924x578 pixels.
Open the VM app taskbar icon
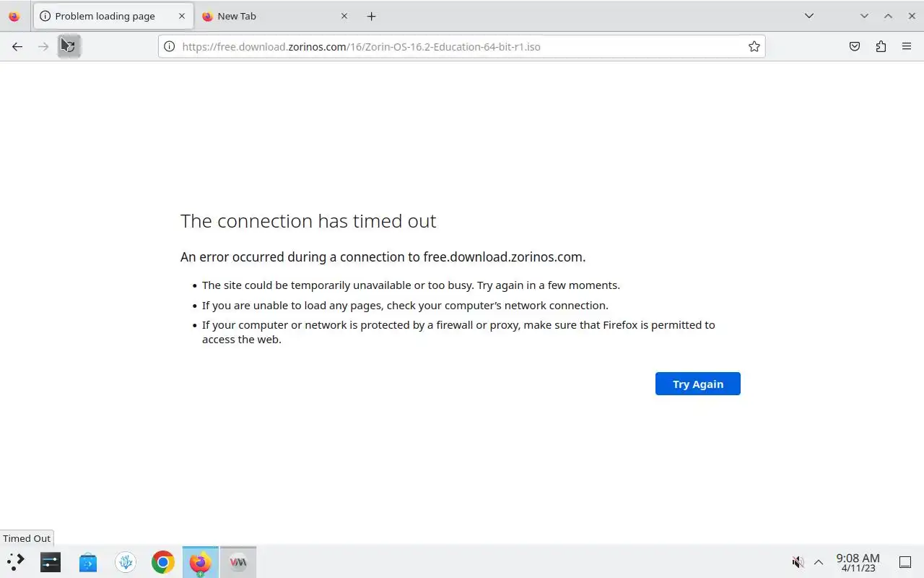pyautogui.click(x=238, y=562)
